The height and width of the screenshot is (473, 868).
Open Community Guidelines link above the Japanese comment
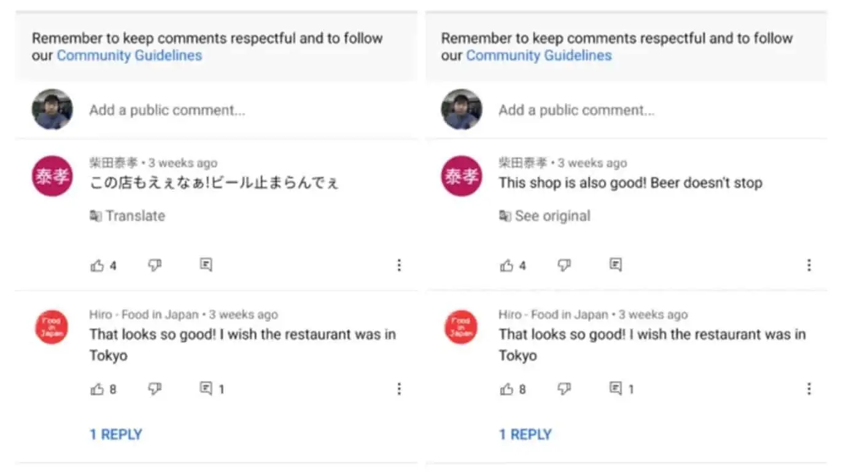pos(130,56)
